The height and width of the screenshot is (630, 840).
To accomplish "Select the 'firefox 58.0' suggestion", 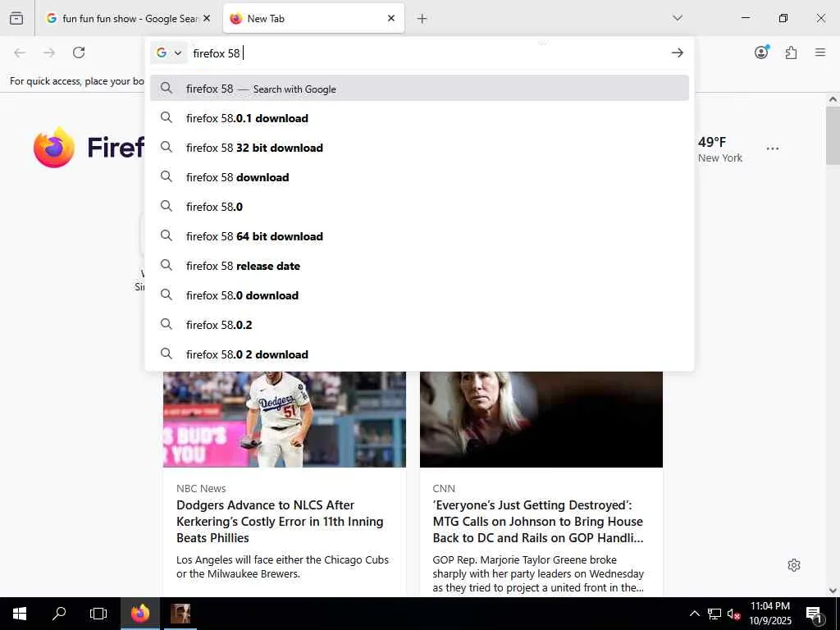I will pos(419,206).
